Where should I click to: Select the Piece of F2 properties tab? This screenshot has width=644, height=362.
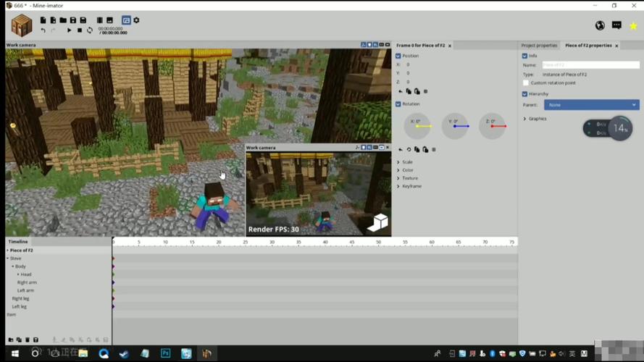(588, 46)
